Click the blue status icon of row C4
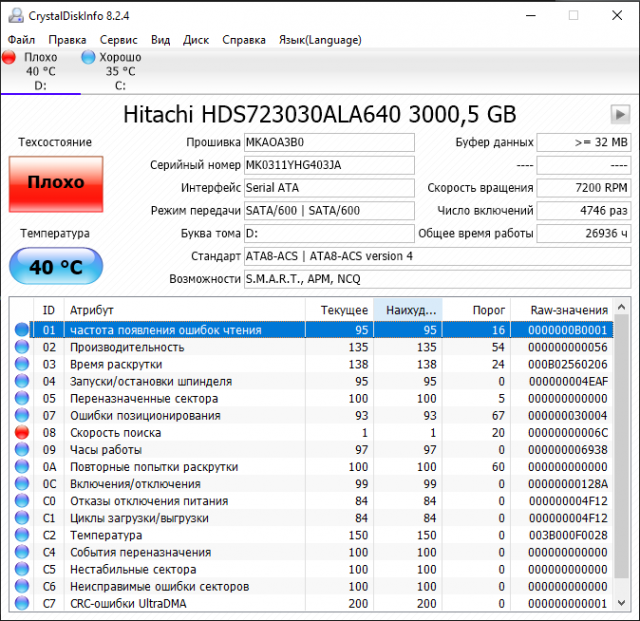 pos(22,552)
